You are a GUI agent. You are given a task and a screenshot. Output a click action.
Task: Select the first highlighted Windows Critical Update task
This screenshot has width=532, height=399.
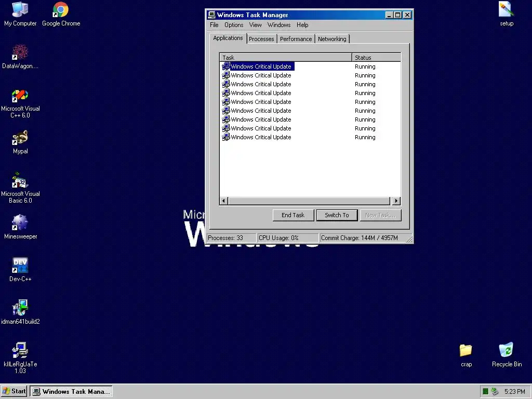click(310, 66)
